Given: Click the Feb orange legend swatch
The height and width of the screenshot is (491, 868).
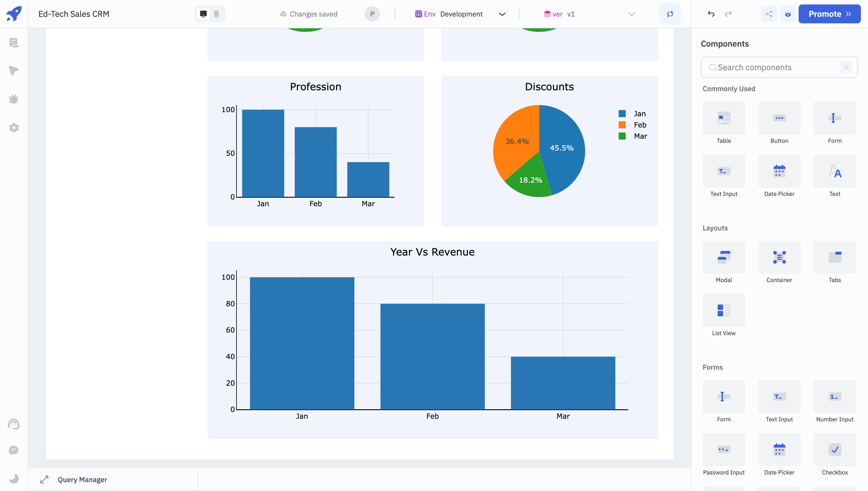Looking at the screenshot, I should [622, 125].
